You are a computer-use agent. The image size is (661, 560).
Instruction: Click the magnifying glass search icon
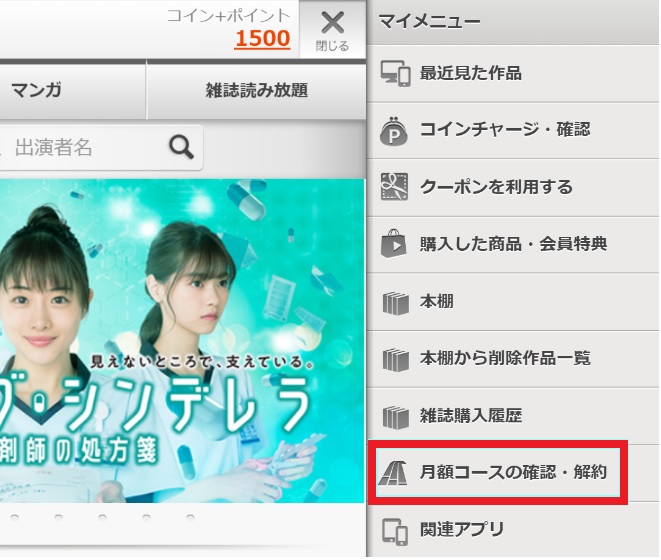click(182, 147)
